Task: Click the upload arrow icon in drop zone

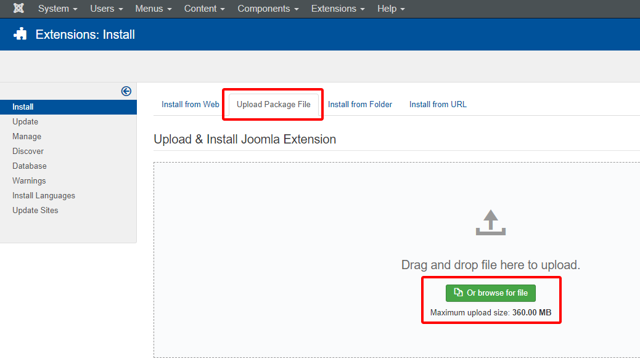Action: pyautogui.click(x=490, y=222)
